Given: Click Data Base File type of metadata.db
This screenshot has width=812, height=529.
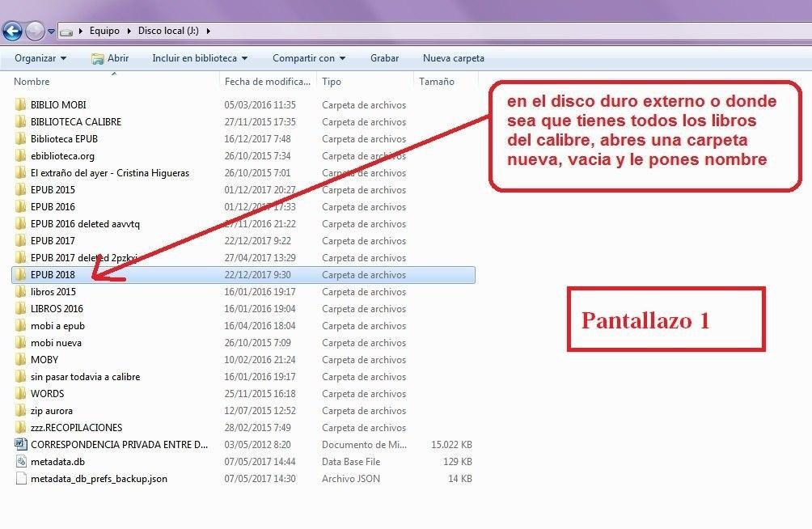Looking at the screenshot, I should tap(350, 461).
